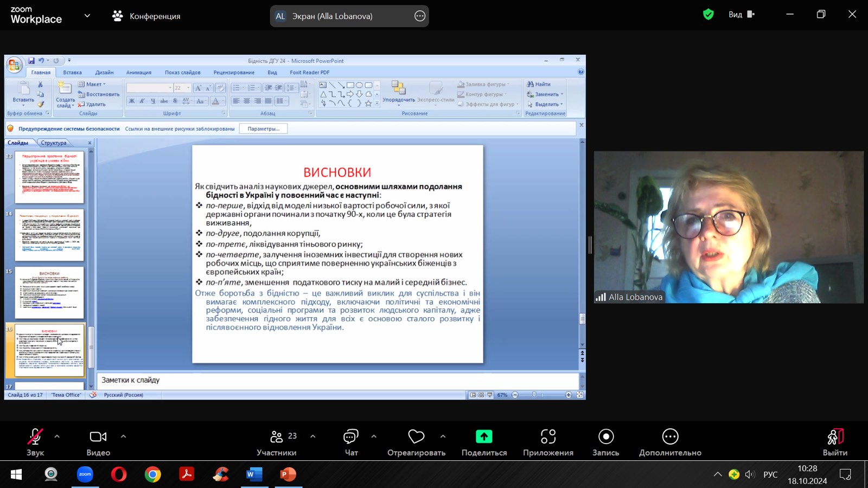Click the Save icon in PowerPoint quick access
This screenshot has width=868, height=488.
pos(31,61)
